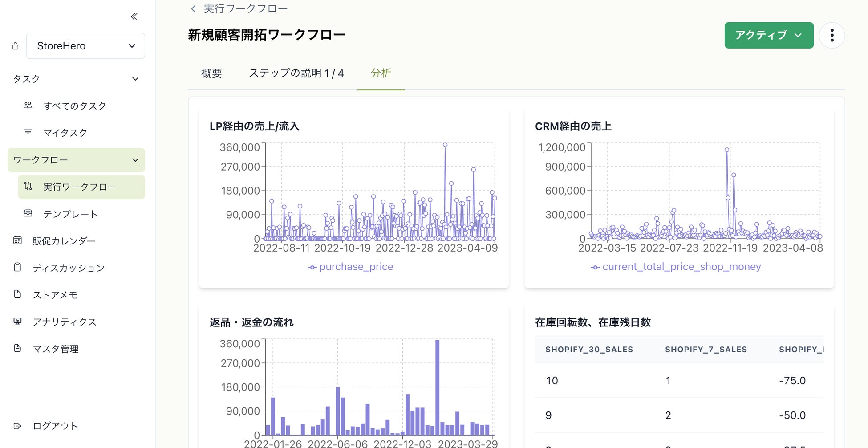
Task: Click the back chevron before 実行ワークフロー
Action: click(x=193, y=9)
